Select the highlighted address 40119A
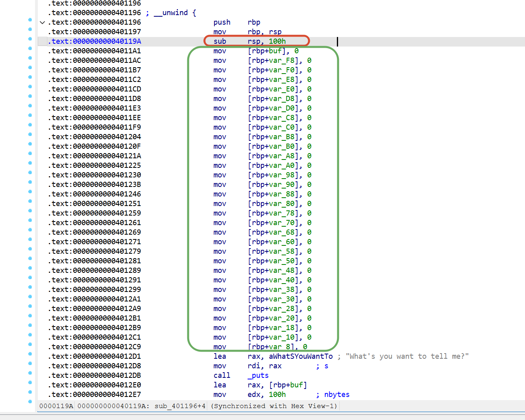 95,41
